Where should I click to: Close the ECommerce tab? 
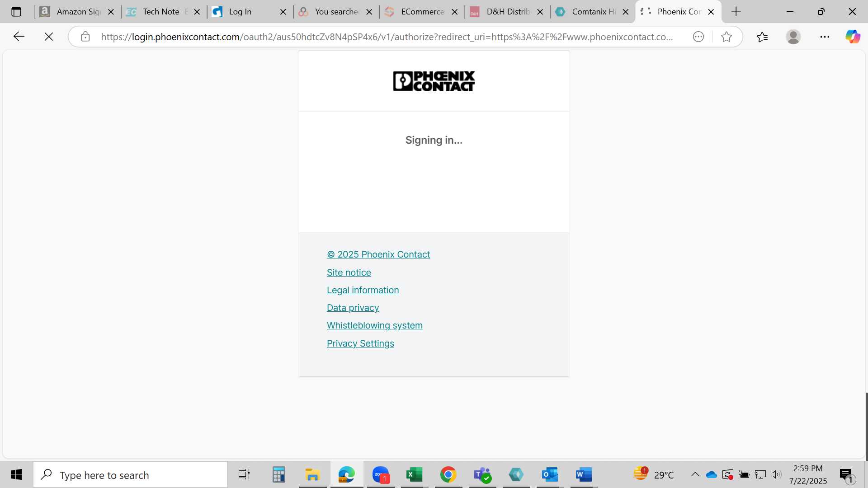455,12
